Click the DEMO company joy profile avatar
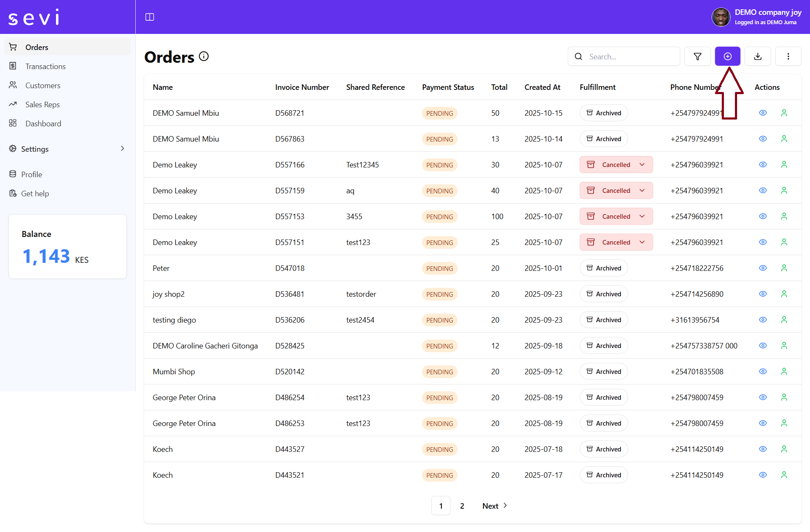This screenshot has width=810, height=532. [x=721, y=17]
